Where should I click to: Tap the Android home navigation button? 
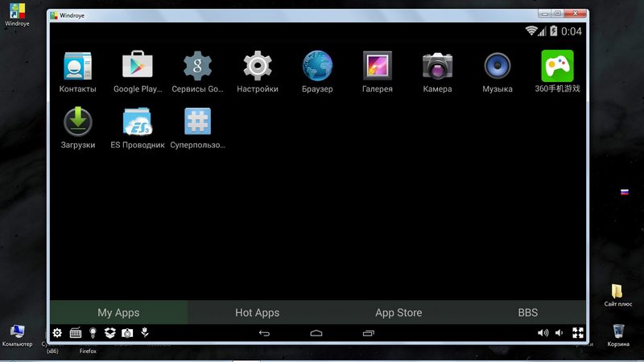(316, 333)
